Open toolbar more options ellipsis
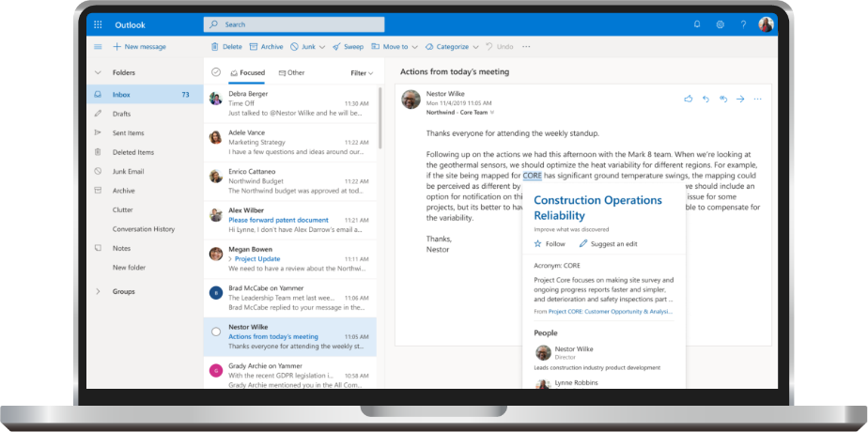868x432 pixels. 526,47
